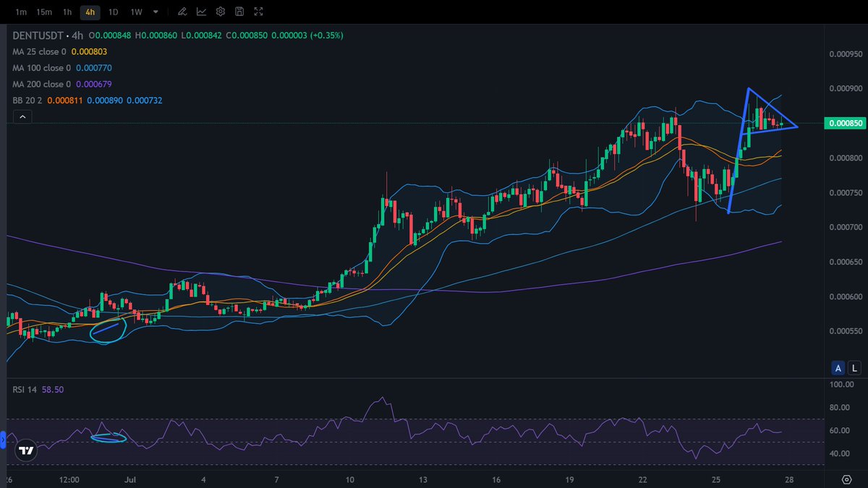Viewport: 868px width, 488px height.
Task: Click the MA 200 value 0.000679
Action: [94, 84]
